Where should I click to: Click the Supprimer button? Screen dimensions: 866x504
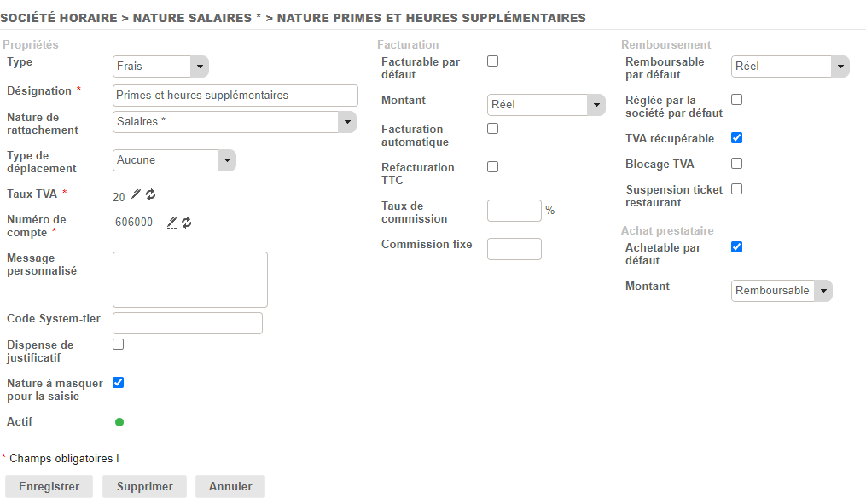145,487
